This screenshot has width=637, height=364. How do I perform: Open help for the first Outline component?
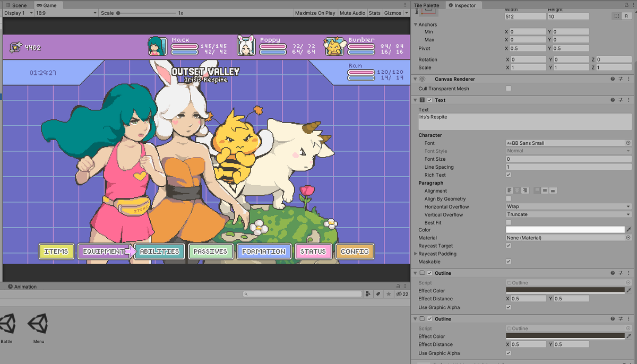613,273
